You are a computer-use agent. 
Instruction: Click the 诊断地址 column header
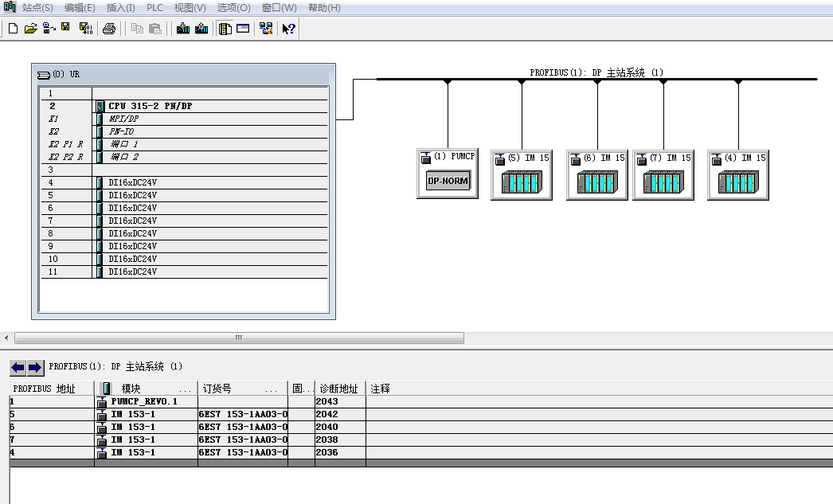[340, 389]
